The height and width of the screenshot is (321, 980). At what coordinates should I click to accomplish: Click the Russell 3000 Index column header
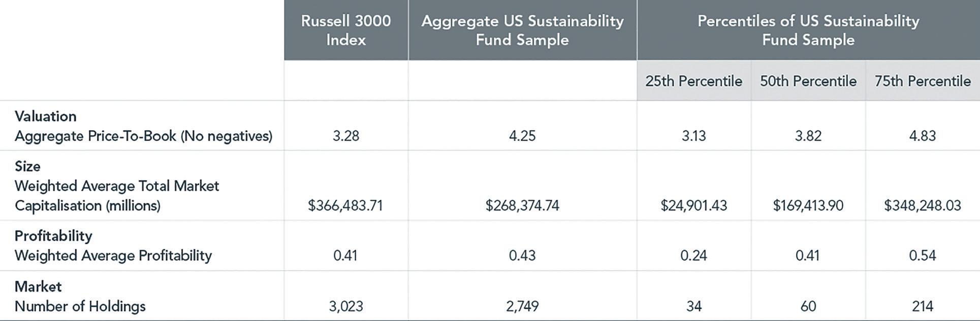(345, 30)
